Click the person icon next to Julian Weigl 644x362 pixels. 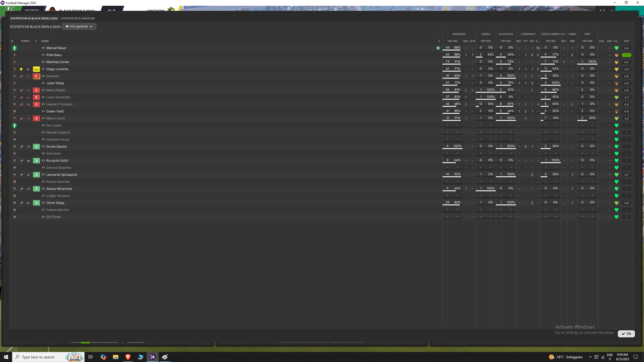[43, 83]
